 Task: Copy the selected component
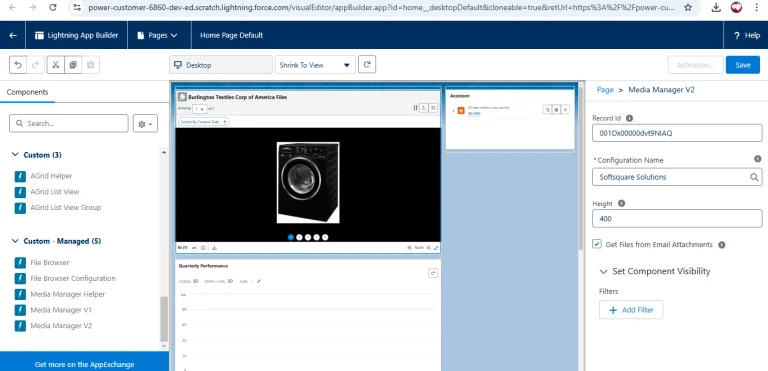click(73, 65)
